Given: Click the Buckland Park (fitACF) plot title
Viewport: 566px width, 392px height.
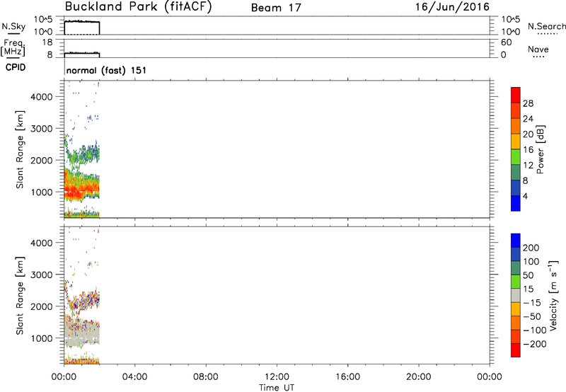Looking at the screenshot, I should tap(138, 7).
